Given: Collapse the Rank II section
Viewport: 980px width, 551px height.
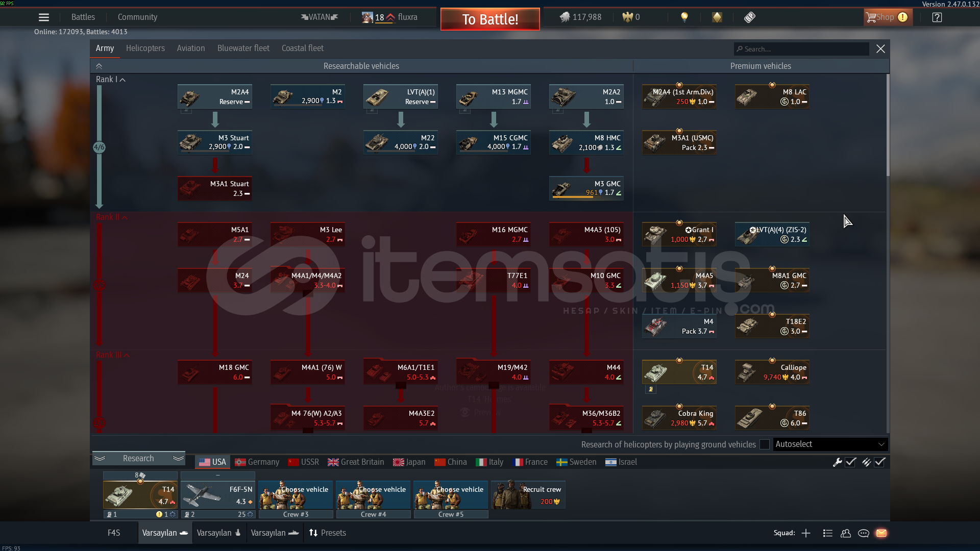Looking at the screenshot, I should tap(112, 217).
